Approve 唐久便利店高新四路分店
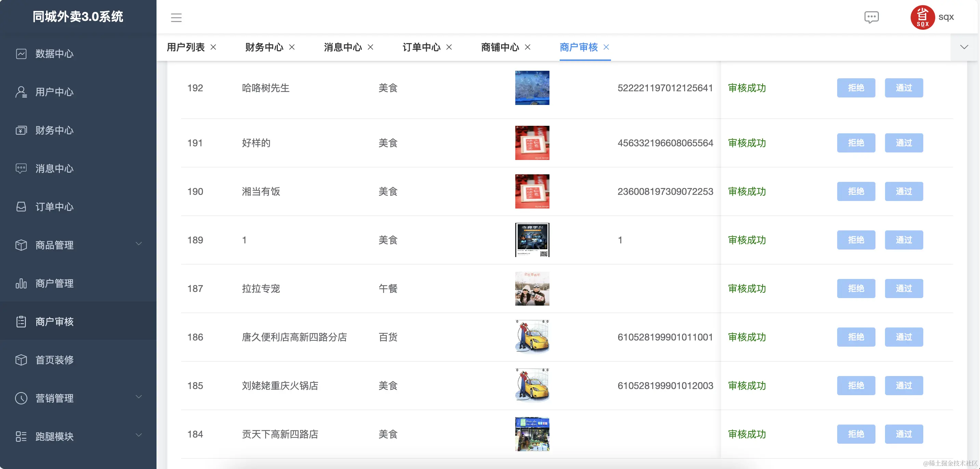The width and height of the screenshot is (980, 469). coord(904,337)
